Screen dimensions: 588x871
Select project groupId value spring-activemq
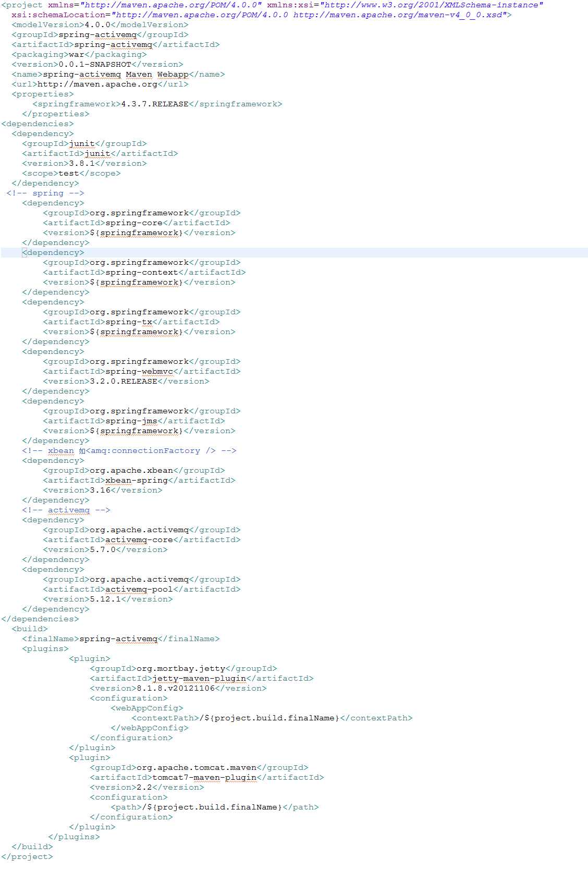click(97, 34)
